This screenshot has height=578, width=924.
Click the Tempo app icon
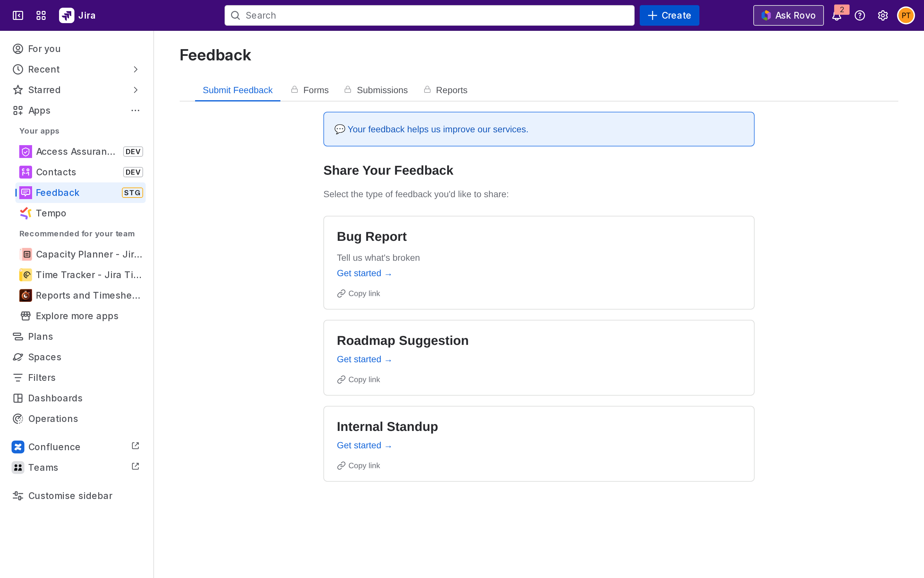(26, 213)
